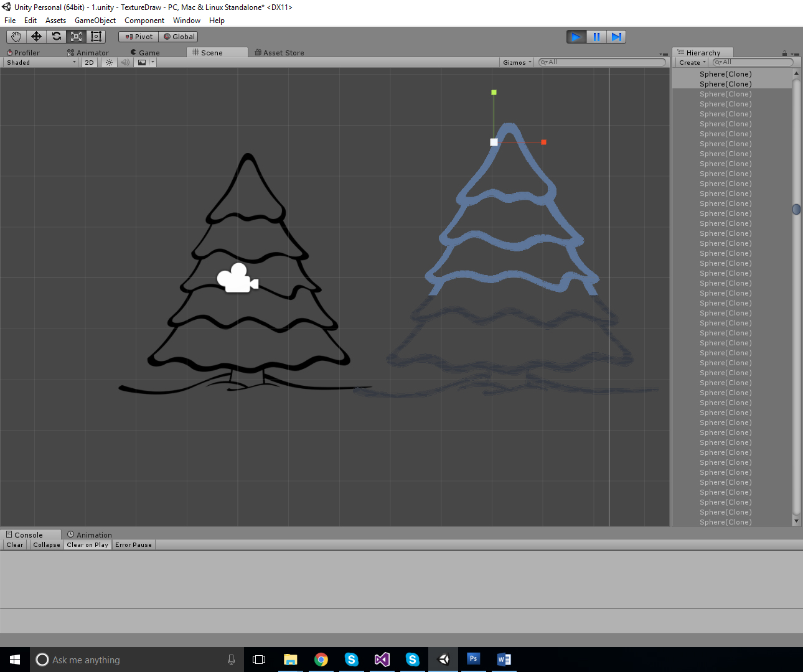Click the Console Clear button
The image size is (803, 672).
click(15, 545)
